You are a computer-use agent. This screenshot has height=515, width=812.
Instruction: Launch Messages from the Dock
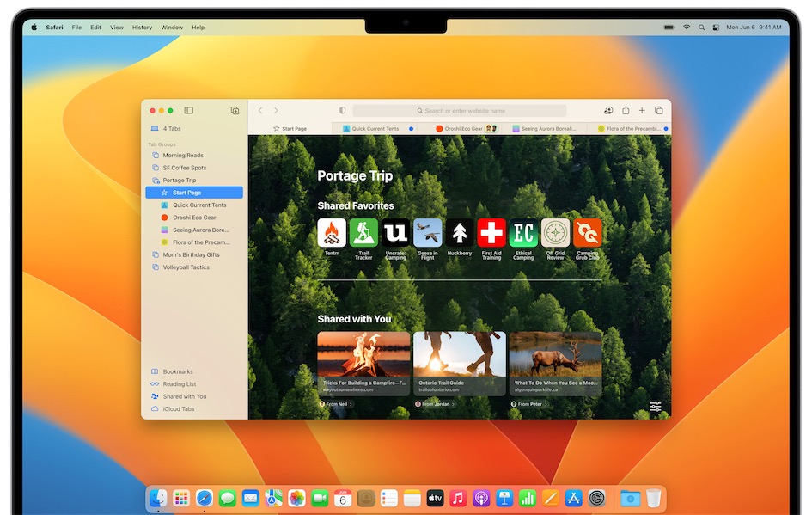coord(228,499)
